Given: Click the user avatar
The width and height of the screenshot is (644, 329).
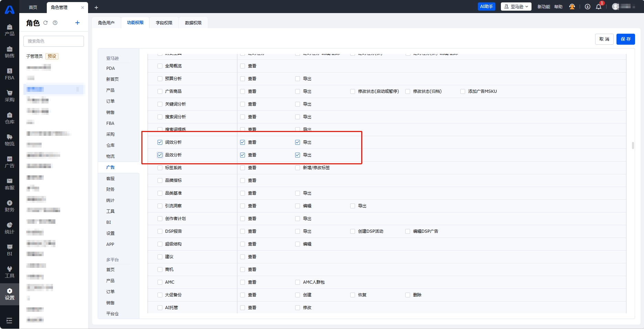Looking at the screenshot, I should tap(615, 7).
